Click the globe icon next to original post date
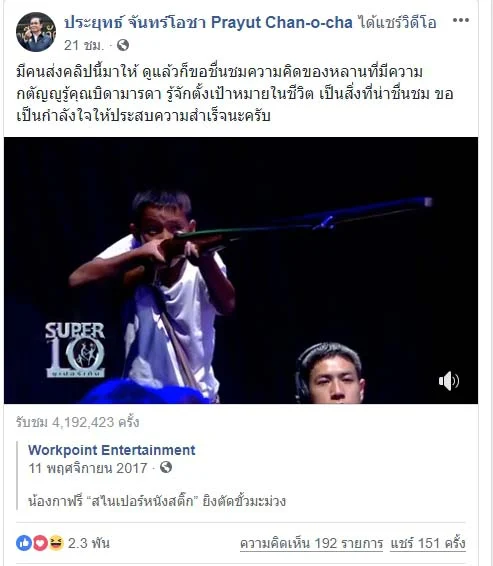This screenshot has width=493, height=566. pos(166,467)
